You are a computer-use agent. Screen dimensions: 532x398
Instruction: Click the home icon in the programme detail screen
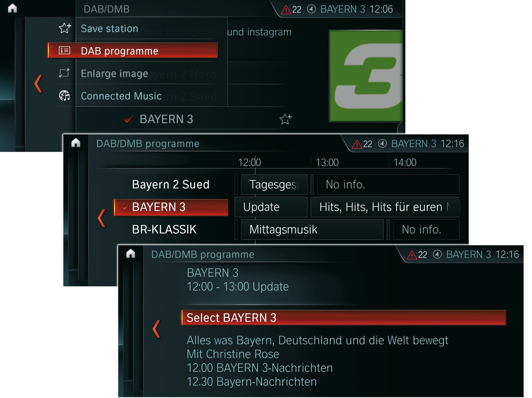pyautogui.click(x=131, y=253)
